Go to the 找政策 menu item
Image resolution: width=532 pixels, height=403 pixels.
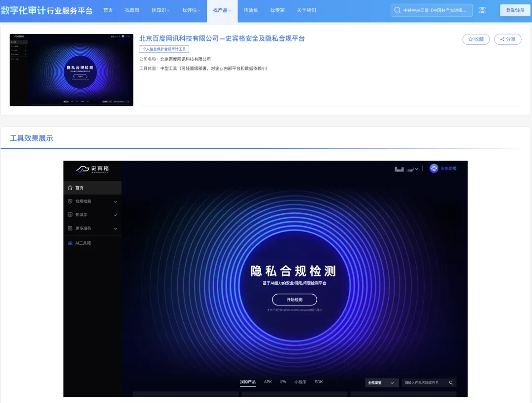point(132,10)
